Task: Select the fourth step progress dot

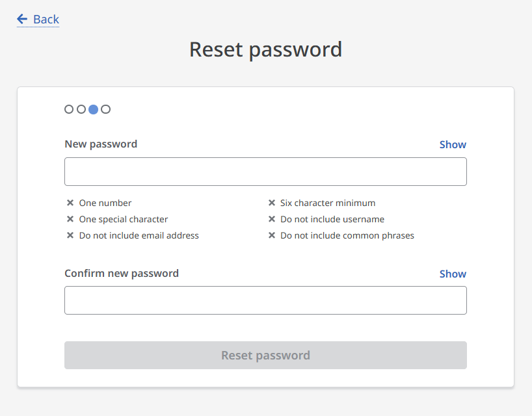Action: pos(106,109)
